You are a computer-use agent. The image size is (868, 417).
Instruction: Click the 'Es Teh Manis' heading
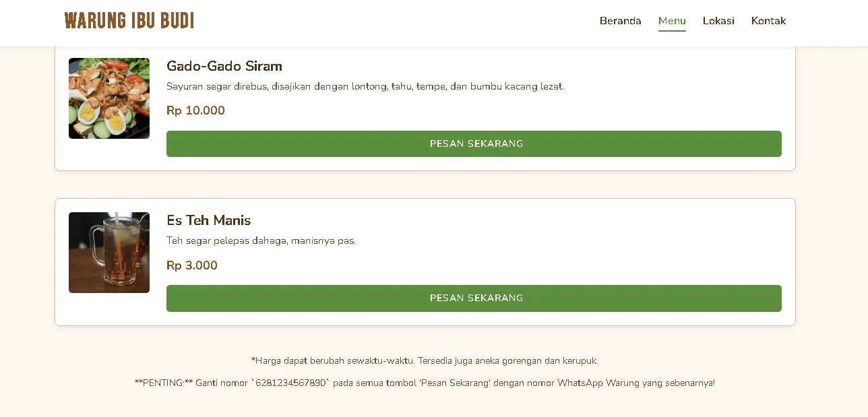click(x=208, y=220)
